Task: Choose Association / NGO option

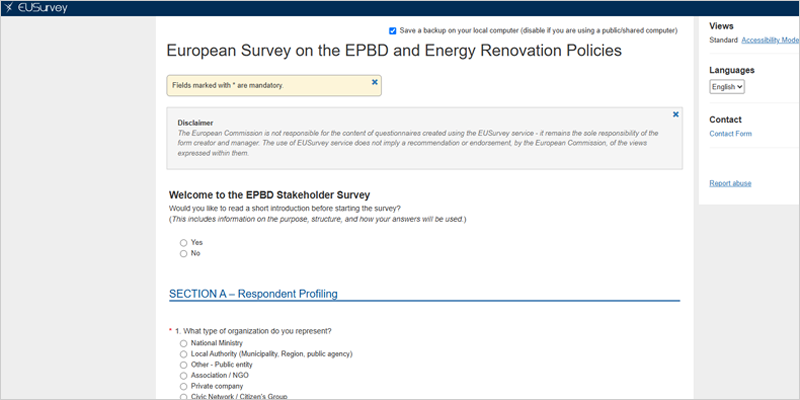Action: pos(184,376)
